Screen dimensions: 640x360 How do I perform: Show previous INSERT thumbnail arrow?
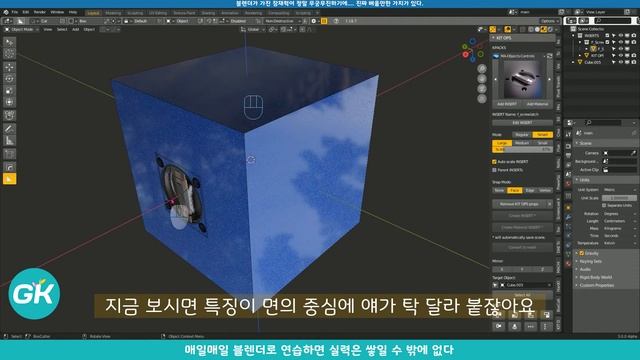coord(496,79)
